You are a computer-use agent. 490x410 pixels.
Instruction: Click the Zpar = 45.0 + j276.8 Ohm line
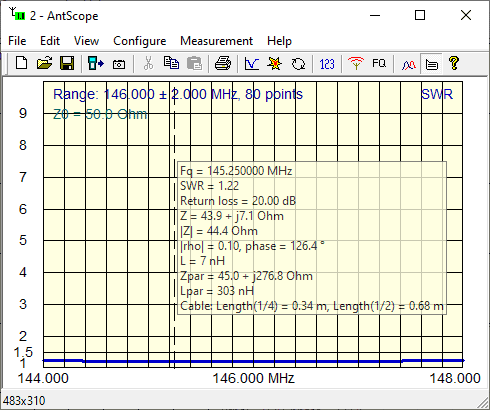[246, 276]
